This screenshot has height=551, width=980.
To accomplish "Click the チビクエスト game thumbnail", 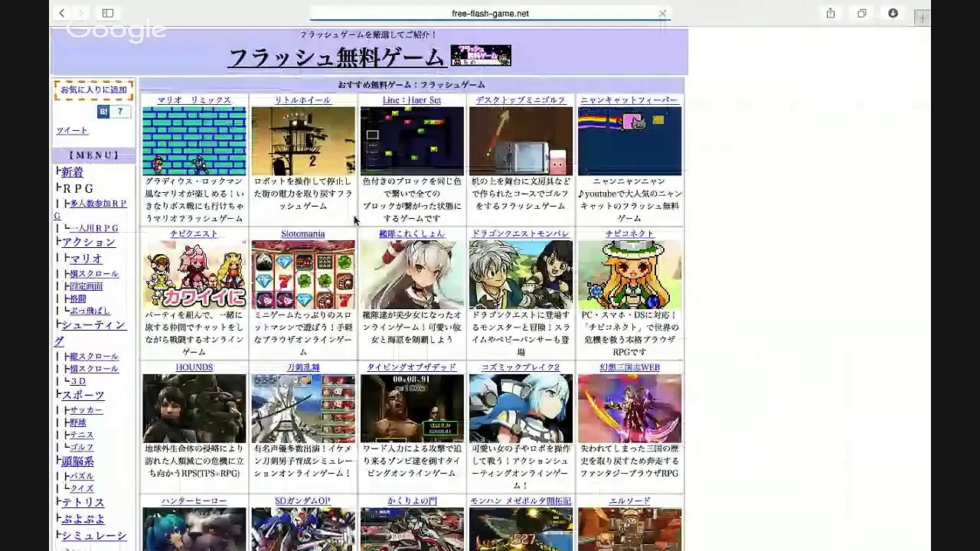I will point(194,275).
